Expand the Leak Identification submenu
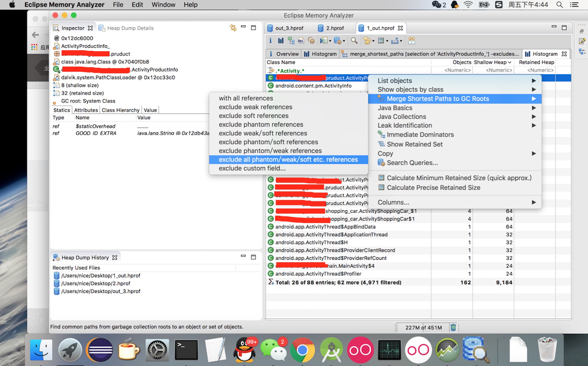Viewport: 588px width, 366px height. pyautogui.click(x=455, y=125)
